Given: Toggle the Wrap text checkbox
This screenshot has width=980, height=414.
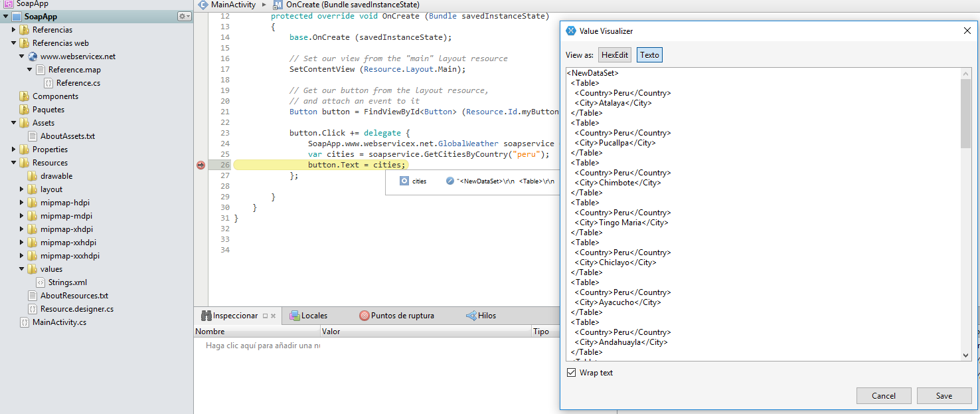Looking at the screenshot, I should pyautogui.click(x=571, y=373).
